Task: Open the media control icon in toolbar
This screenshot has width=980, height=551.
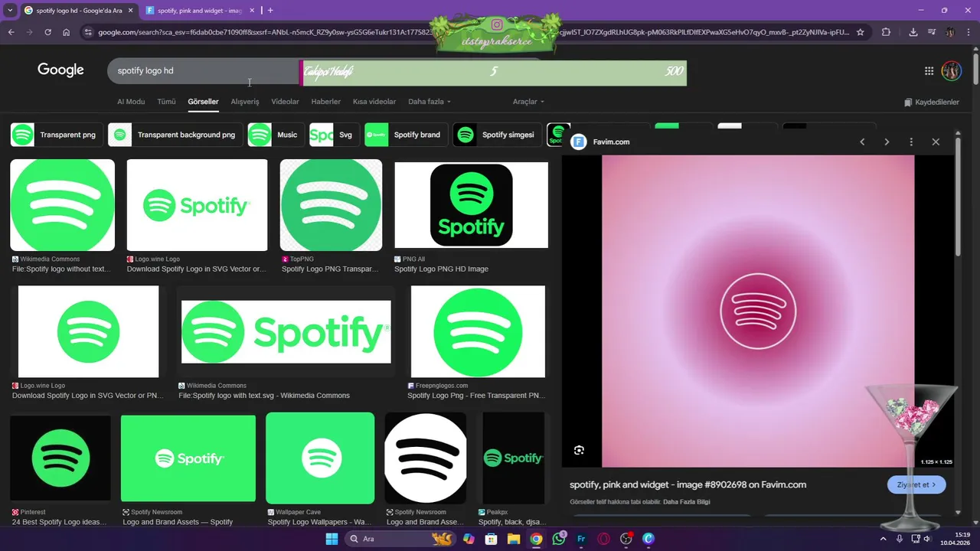Action: (x=932, y=32)
